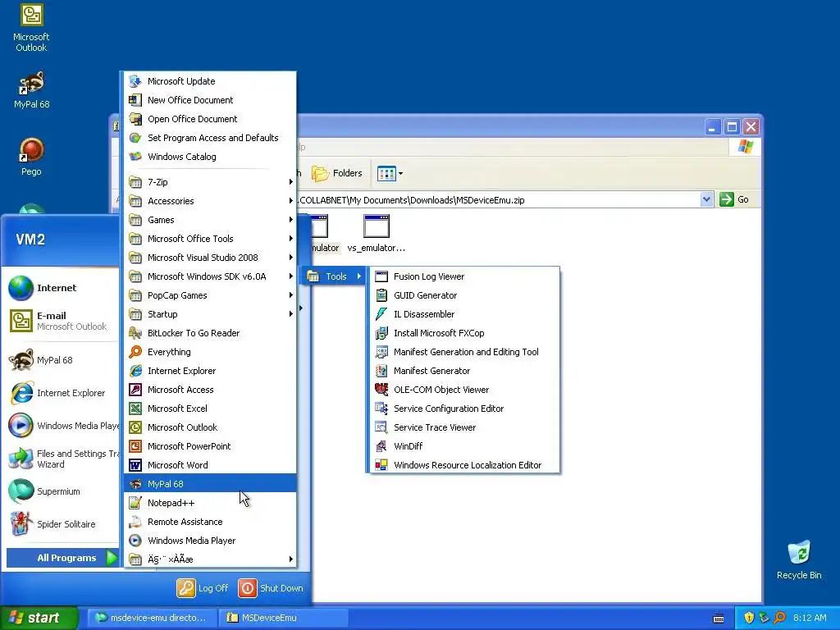Image resolution: width=840 pixels, height=630 pixels.
Task: Open Microsoft Outlook in All Programs list
Action: (x=209, y=427)
